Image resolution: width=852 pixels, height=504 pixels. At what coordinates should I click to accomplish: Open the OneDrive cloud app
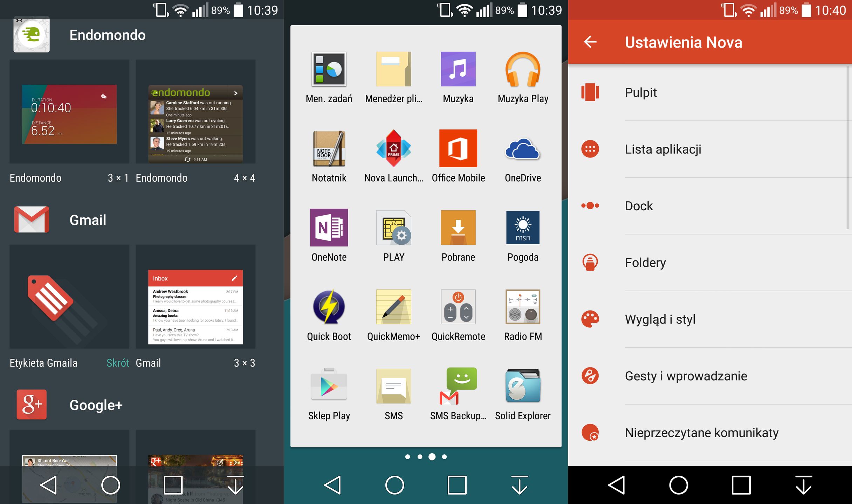tap(523, 148)
